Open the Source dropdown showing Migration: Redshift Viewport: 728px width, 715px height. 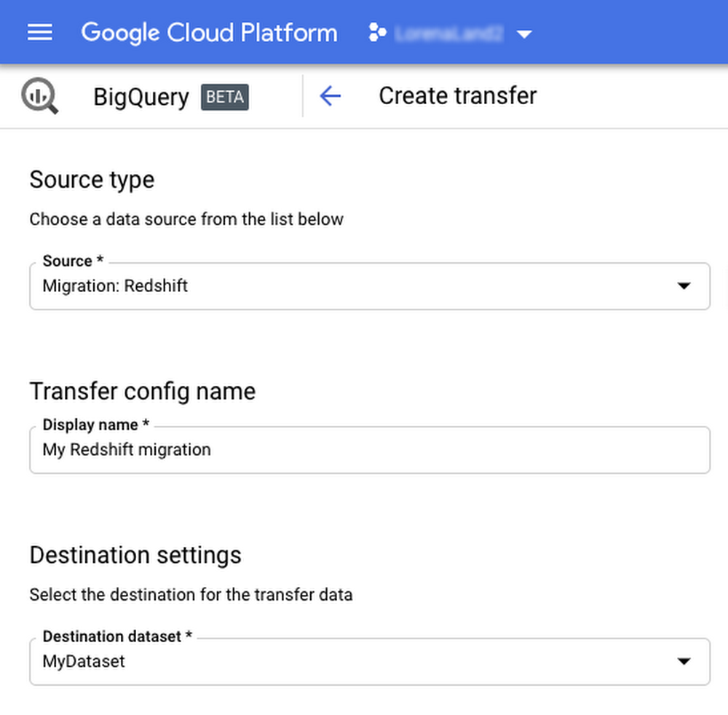click(x=370, y=286)
